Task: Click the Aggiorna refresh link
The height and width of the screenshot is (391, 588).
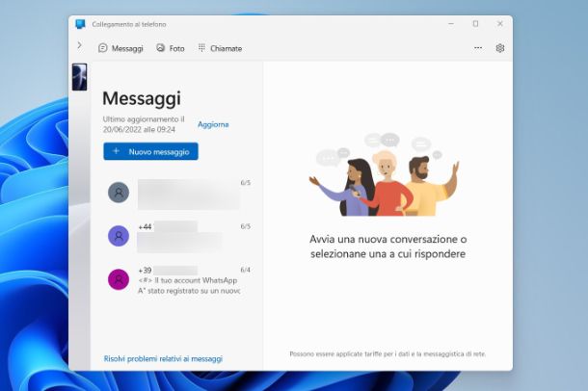Action: 213,124
